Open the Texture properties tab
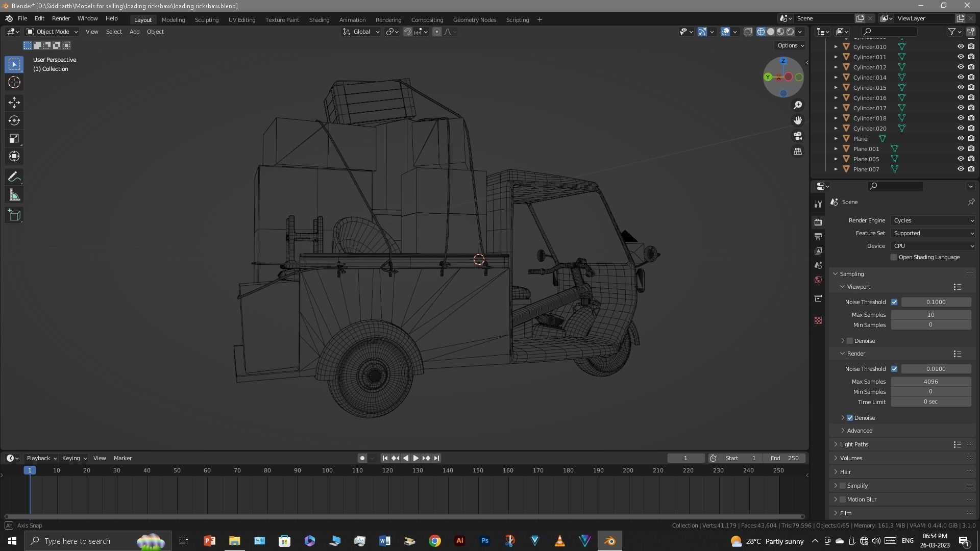The width and height of the screenshot is (980, 551). pyautogui.click(x=818, y=320)
